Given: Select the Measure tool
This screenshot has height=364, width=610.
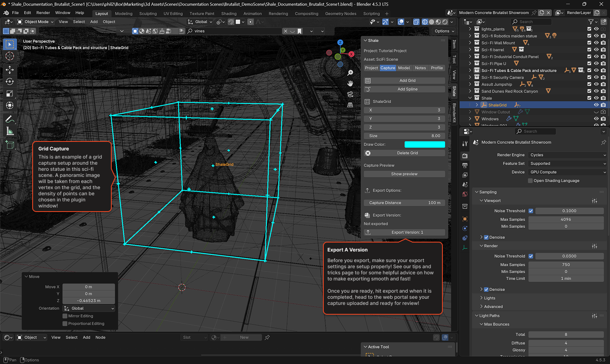Looking at the screenshot, I should (10, 131).
